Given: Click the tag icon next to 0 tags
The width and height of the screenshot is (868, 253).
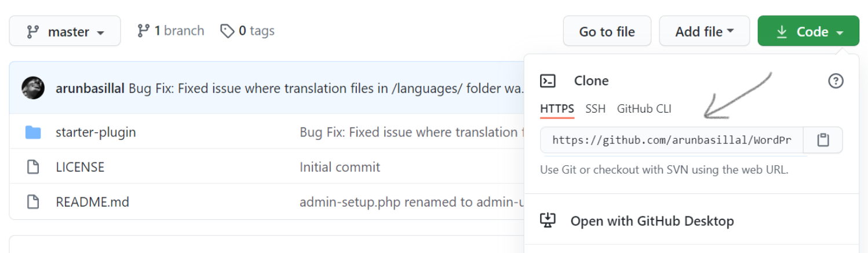Looking at the screenshot, I should (x=227, y=31).
